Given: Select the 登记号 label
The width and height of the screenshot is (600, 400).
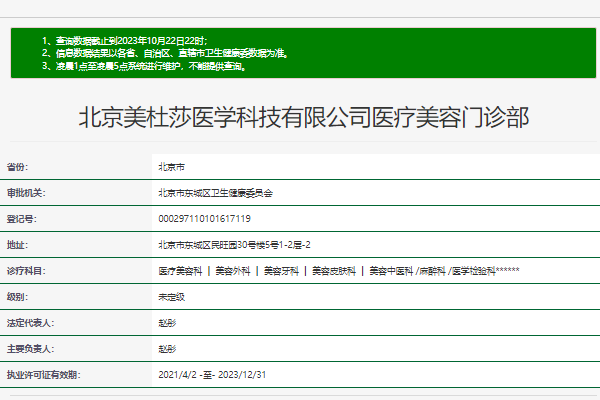Looking at the screenshot, I should [21, 219].
